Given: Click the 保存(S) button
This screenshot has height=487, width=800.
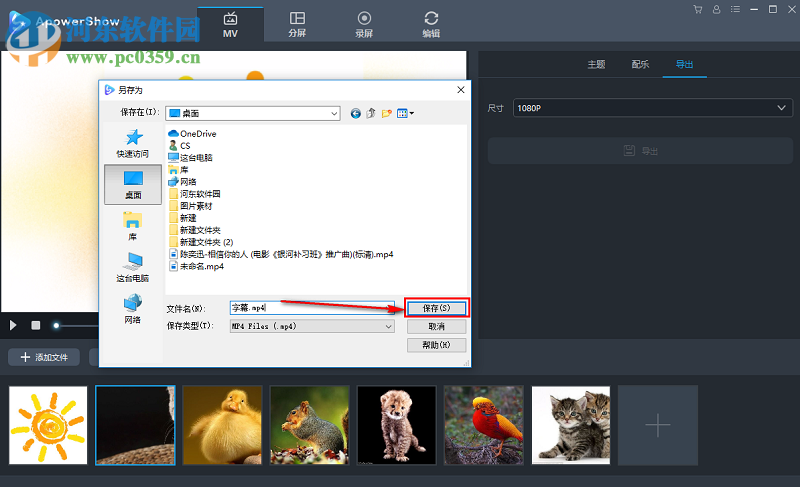Looking at the screenshot, I should point(437,308).
